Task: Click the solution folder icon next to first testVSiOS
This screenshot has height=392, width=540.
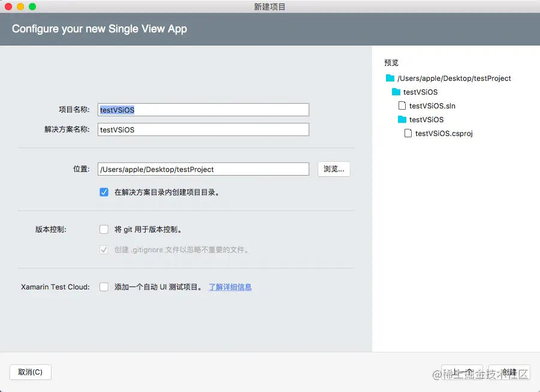Action: pyautogui.click(x=396, y=92)
